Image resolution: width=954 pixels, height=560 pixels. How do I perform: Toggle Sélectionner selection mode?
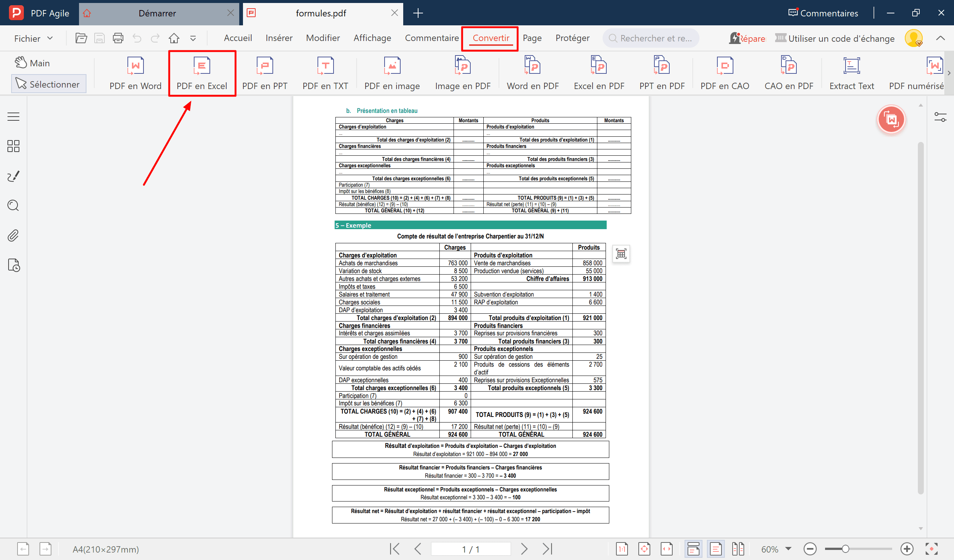click(49, 84)
